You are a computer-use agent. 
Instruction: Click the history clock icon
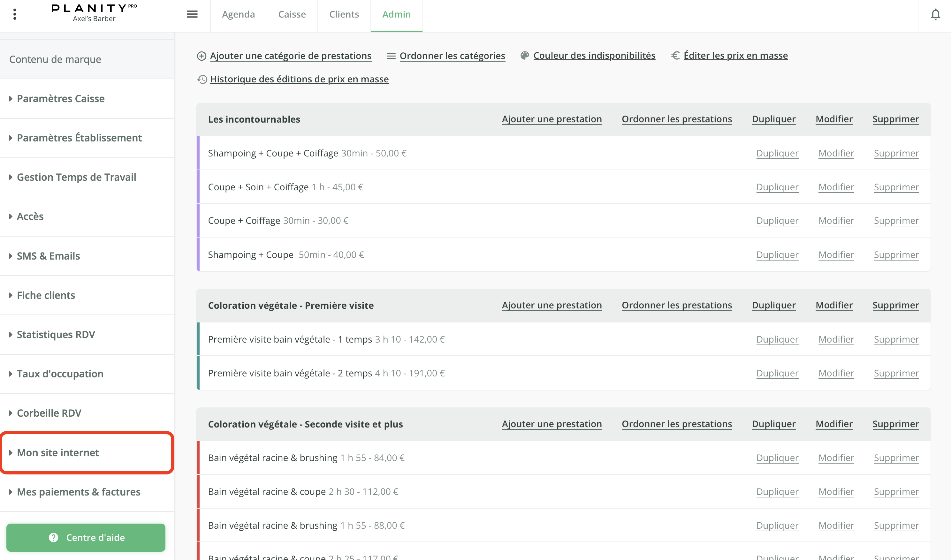[202, 79]
